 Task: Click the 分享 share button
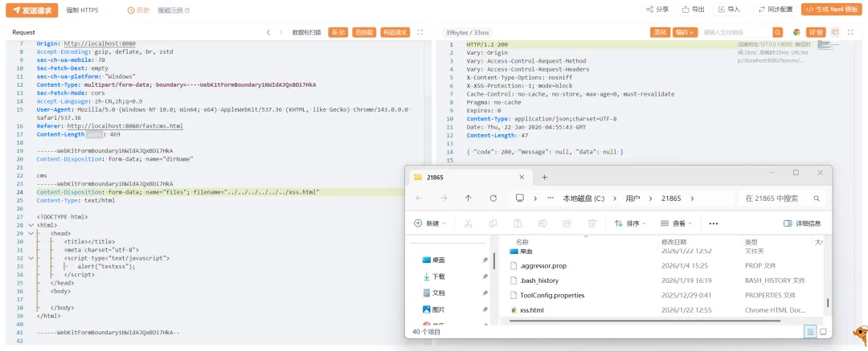click(657, 10)
